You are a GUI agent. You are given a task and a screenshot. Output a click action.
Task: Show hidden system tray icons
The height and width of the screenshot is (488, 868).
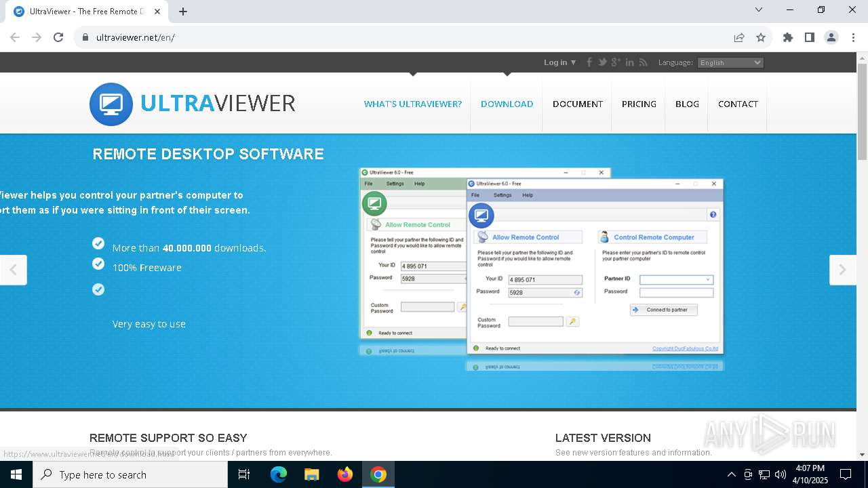pyautogui.click(x=731, y=474)
